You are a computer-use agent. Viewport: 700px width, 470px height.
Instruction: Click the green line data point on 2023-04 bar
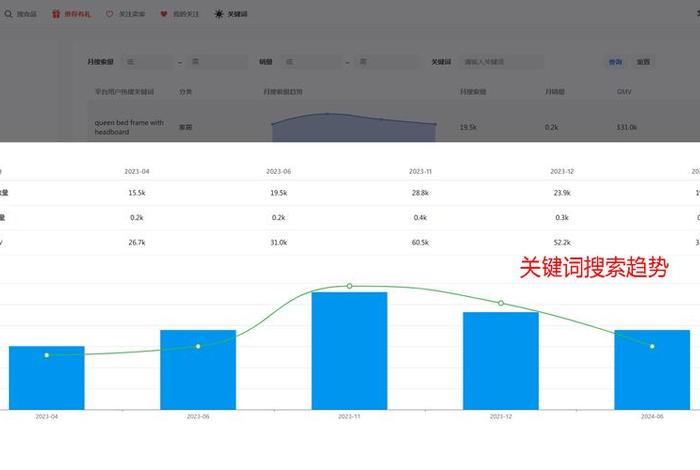pyautogui.click(x=47, y=355)
